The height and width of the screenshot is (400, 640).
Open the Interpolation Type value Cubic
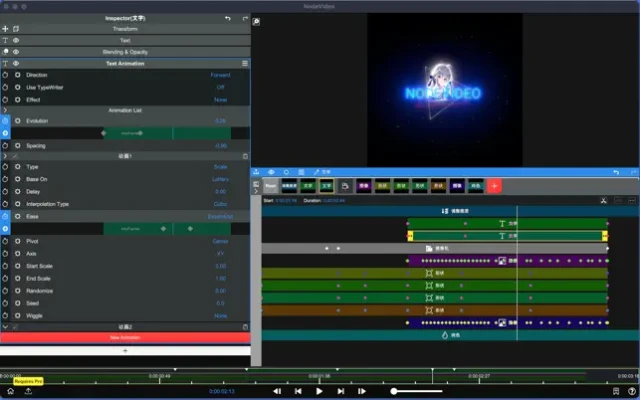[x=220, y=203]
